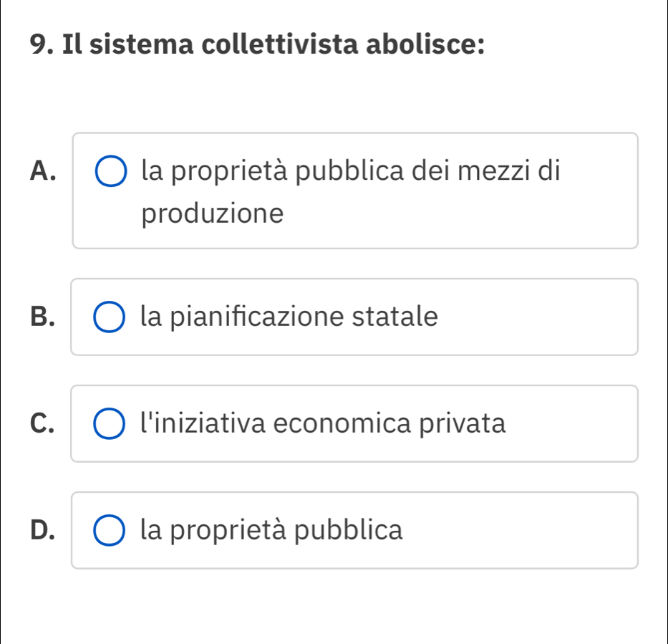Choose option D's text 'la proprietà pubblica'
The width and height of the screenshot is (668, 644).
(x=271, y=531)
